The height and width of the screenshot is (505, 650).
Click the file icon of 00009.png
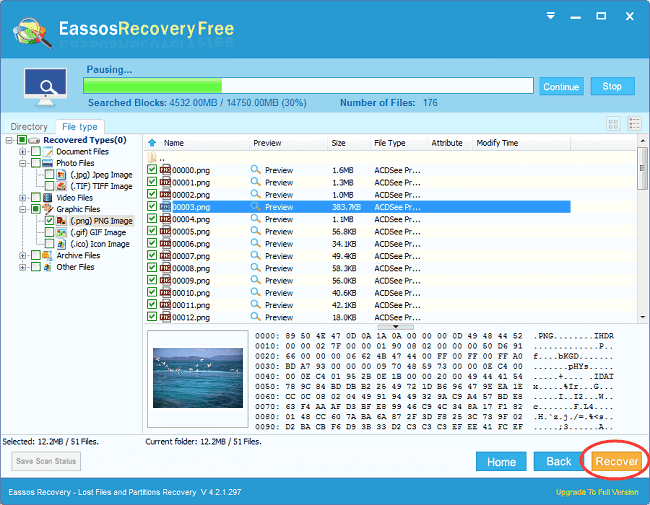(165, 280)
